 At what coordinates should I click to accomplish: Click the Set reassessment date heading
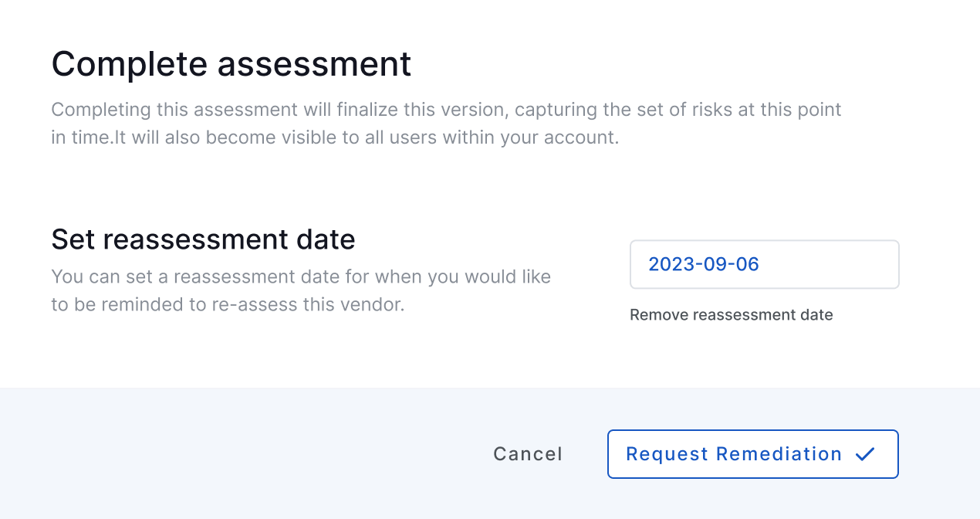203,239
